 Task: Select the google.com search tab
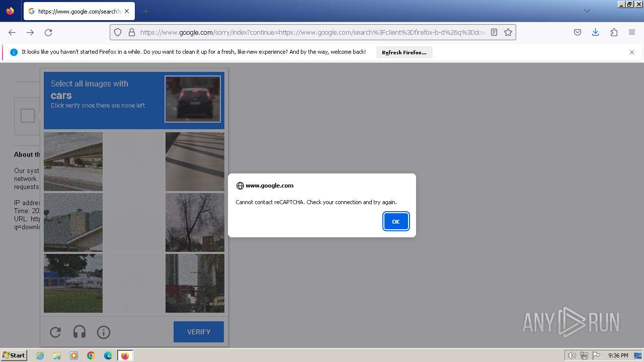click(x=78, y=11)
